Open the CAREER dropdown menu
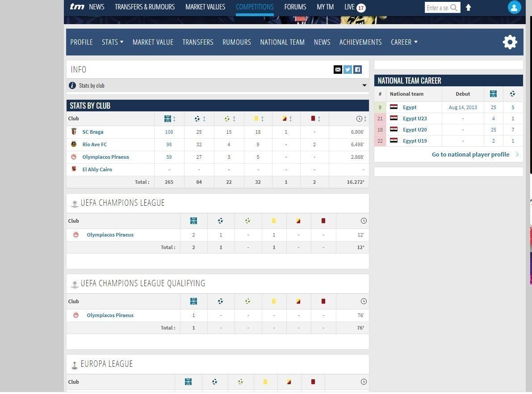The image size is (532, 394). click(404, 42)
